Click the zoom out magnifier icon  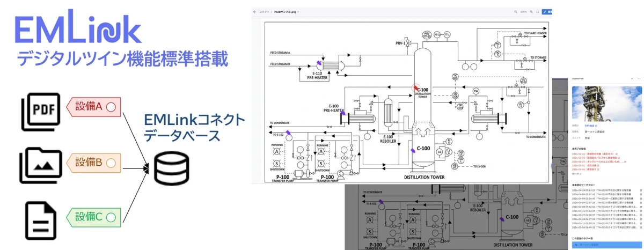516,11
